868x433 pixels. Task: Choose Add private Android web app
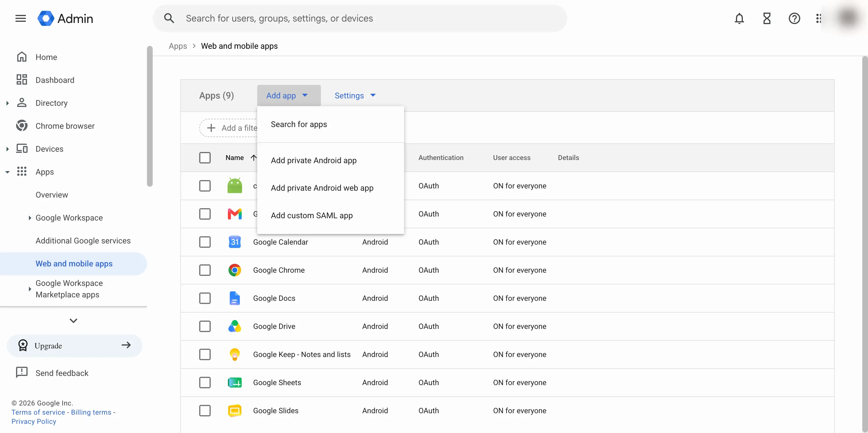(x=331, y=188)
